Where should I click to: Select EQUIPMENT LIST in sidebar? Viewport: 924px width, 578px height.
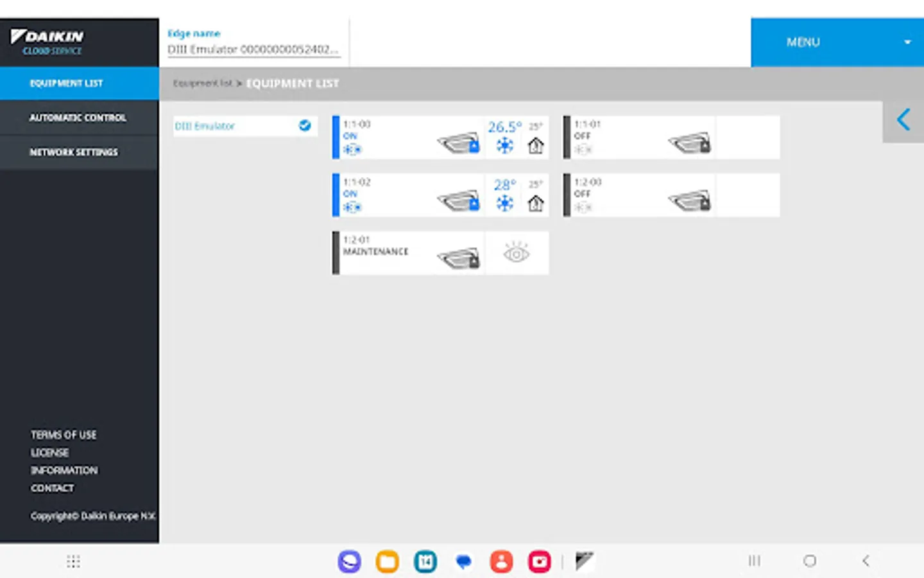pyautogui.click(x=79, y=83)
